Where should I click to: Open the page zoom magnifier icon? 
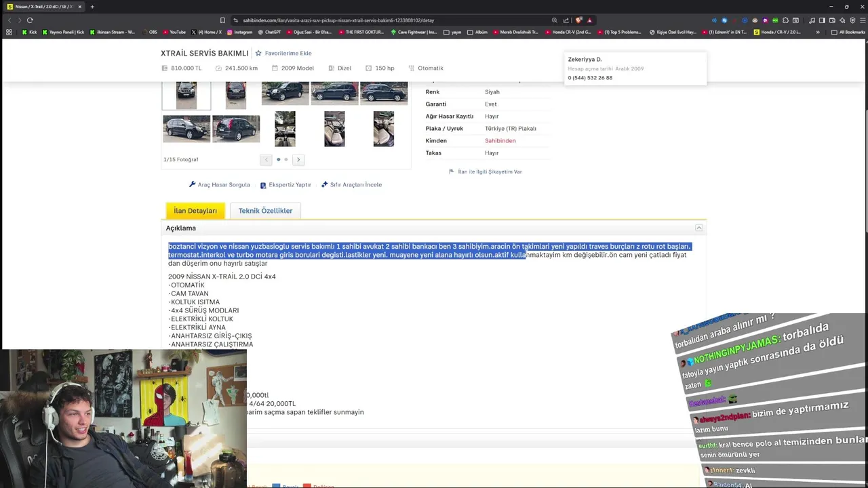[x=555, y=20]
